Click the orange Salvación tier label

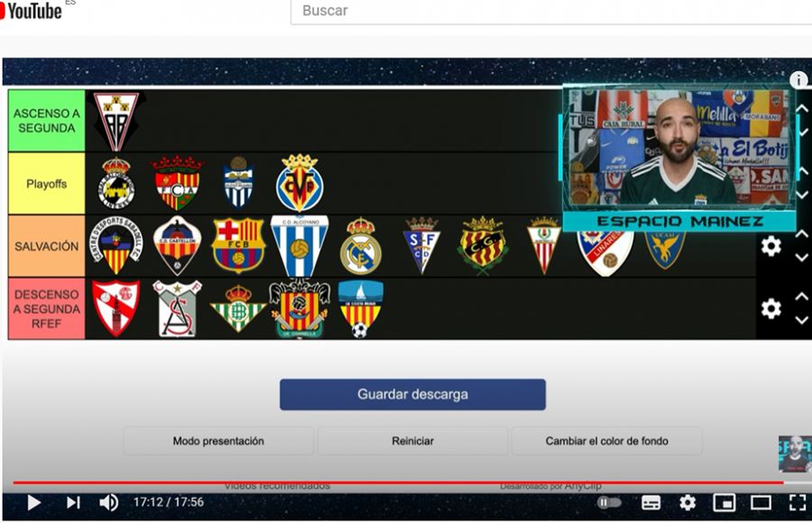click(47, 246)
